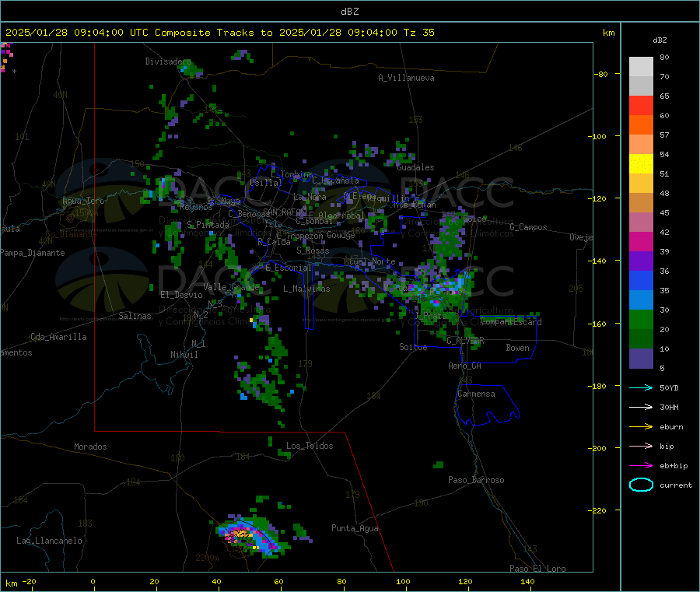Click the 50YD cyan arrow legend icon
The height and width of the screenshot is (592, 700).
tap(641, 387)
